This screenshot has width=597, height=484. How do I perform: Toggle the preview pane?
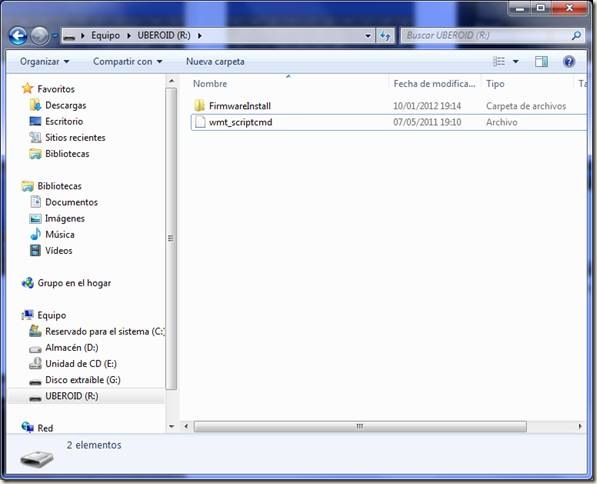tap(541, 61)
